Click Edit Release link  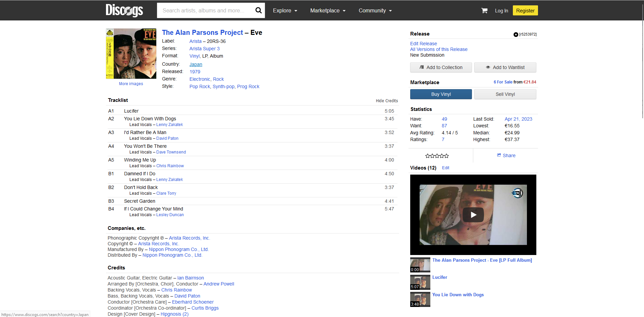[x=423, y=44]
